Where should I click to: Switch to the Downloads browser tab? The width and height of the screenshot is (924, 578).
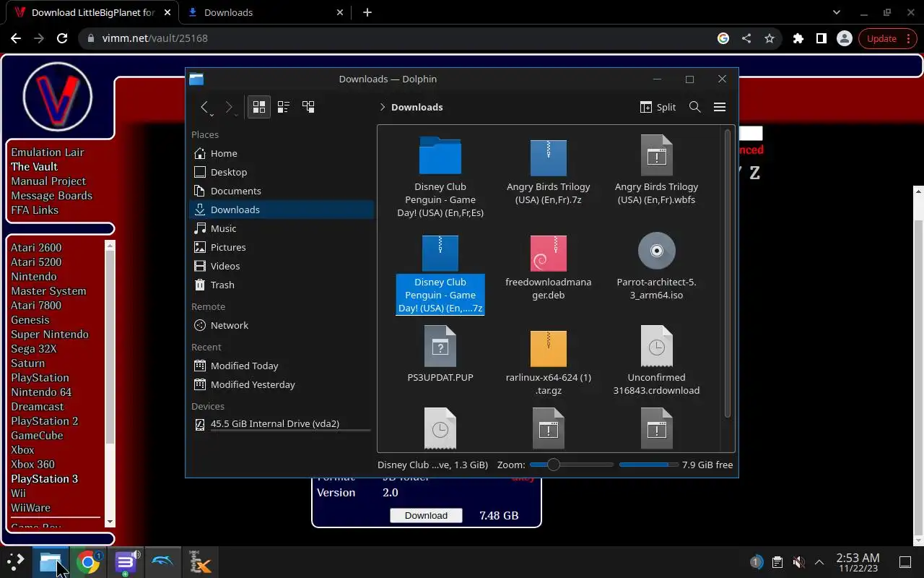click(264, 12)
